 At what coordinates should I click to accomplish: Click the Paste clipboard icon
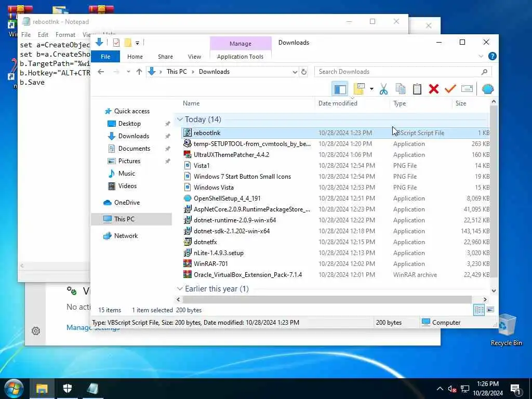[417, 89]
